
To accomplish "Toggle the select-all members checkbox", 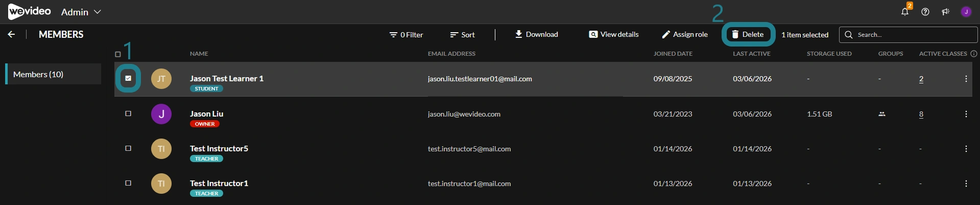I will coord(118,54).
